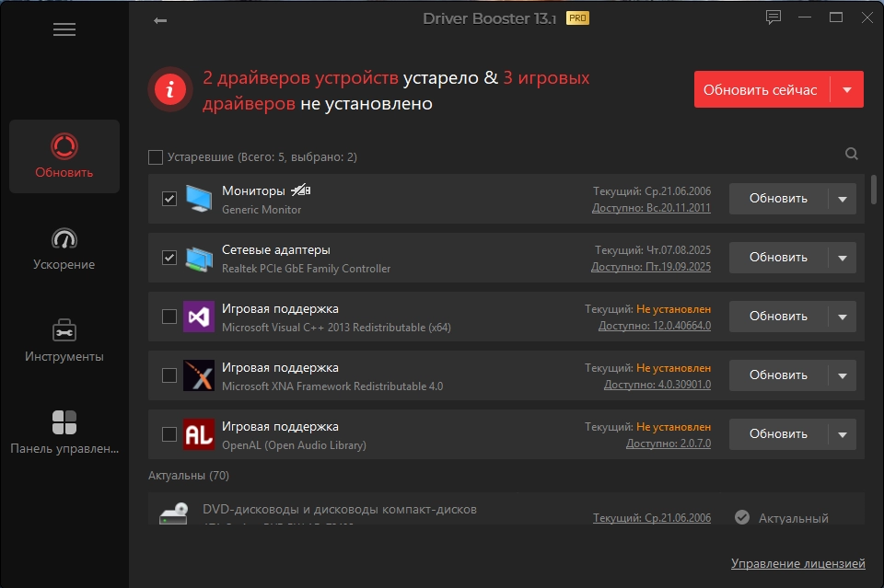884x588 pixels.
Task: Install Visual C++ 2013 Redistributable
Action: [779, 317]
